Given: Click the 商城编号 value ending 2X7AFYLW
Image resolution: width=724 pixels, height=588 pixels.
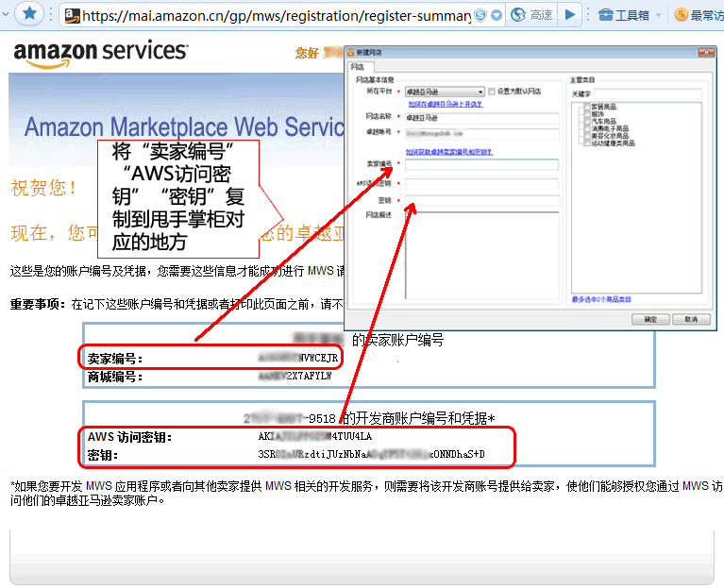Looking at the screenshot, I should [x=295, y=377].
